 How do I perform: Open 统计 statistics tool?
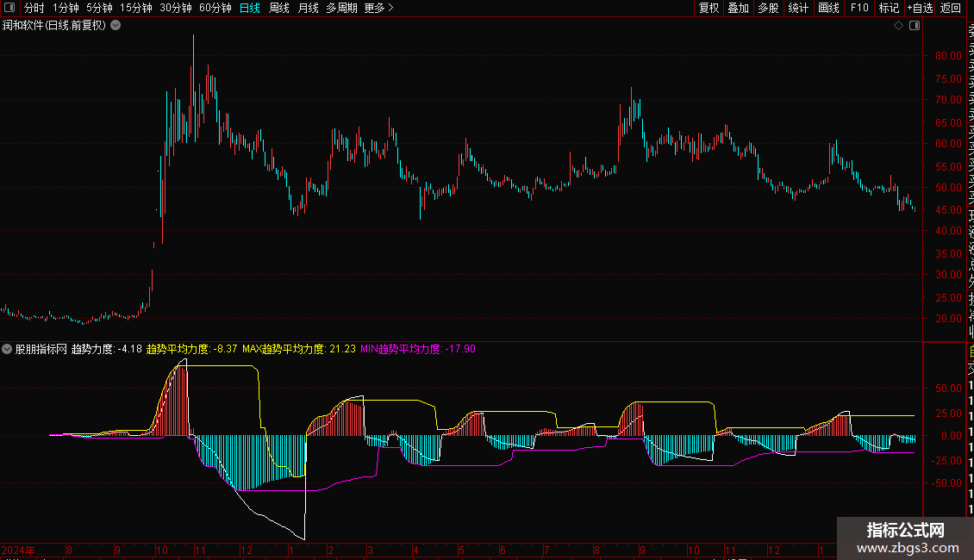798,8
